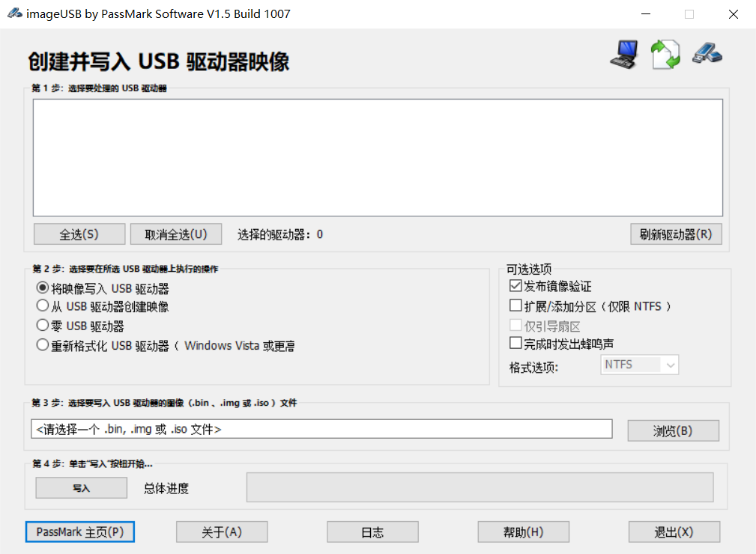
Task: Click 取消全选(U) button
Action: (176, 234)
